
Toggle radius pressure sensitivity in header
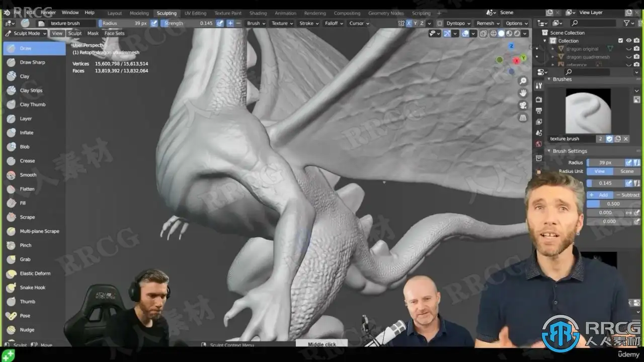(154, 23)
